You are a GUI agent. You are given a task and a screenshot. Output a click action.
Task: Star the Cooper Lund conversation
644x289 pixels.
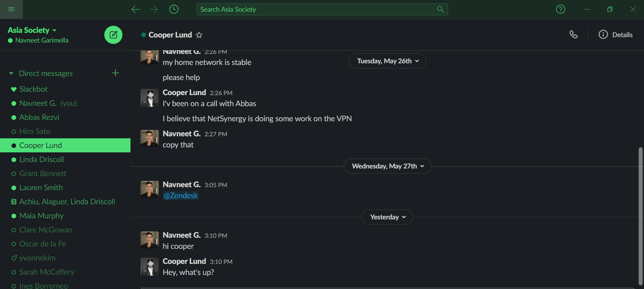coord(199,35)
